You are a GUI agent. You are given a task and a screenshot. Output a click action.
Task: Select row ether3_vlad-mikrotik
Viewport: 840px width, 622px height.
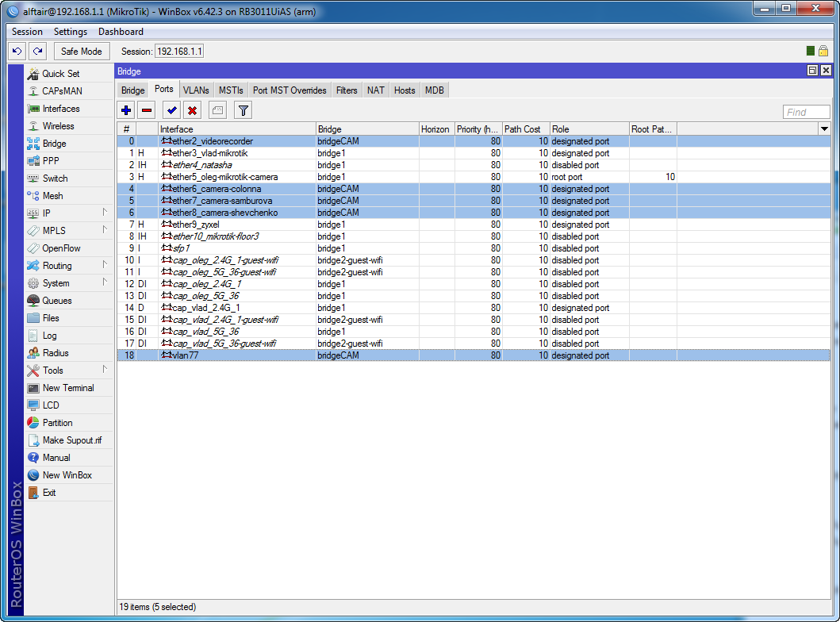[x=474, y=153]
